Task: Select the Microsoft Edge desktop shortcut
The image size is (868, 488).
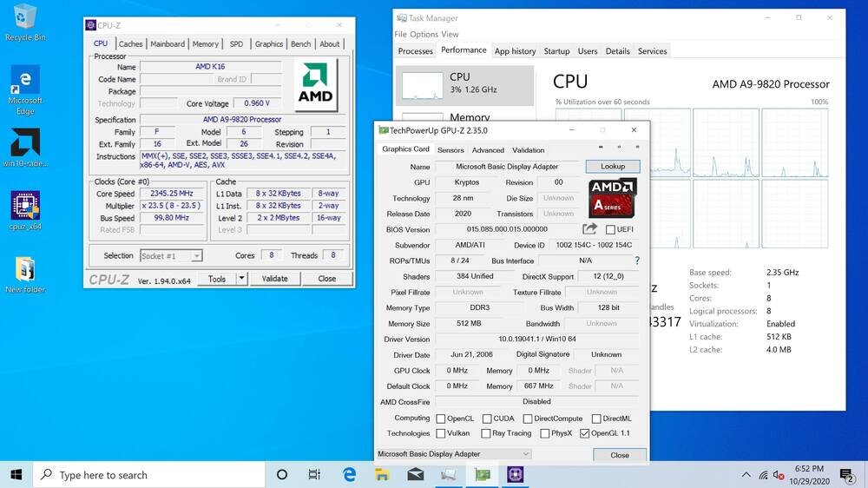Action: [x=25, y=89]
